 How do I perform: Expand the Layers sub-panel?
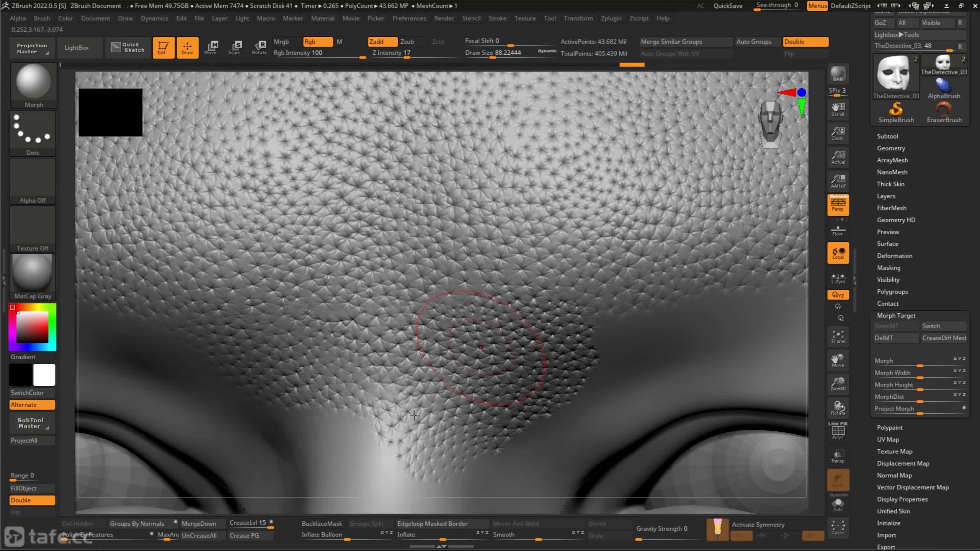point(886,196)
